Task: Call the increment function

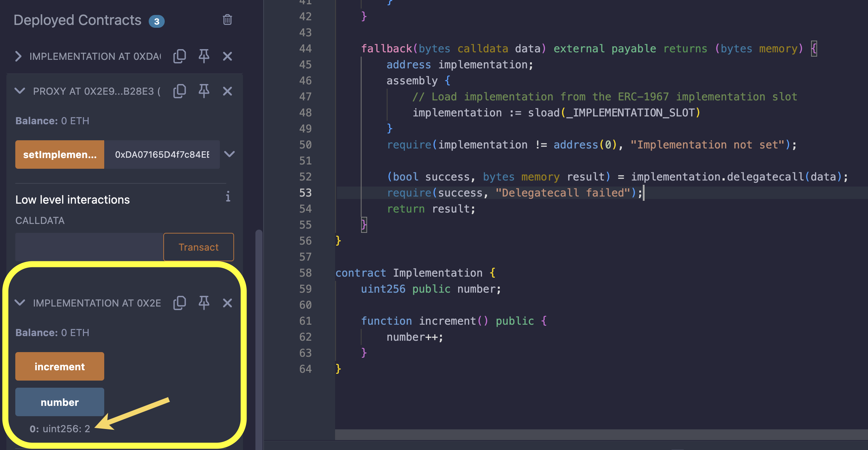Action: click(x=60, y=366)
